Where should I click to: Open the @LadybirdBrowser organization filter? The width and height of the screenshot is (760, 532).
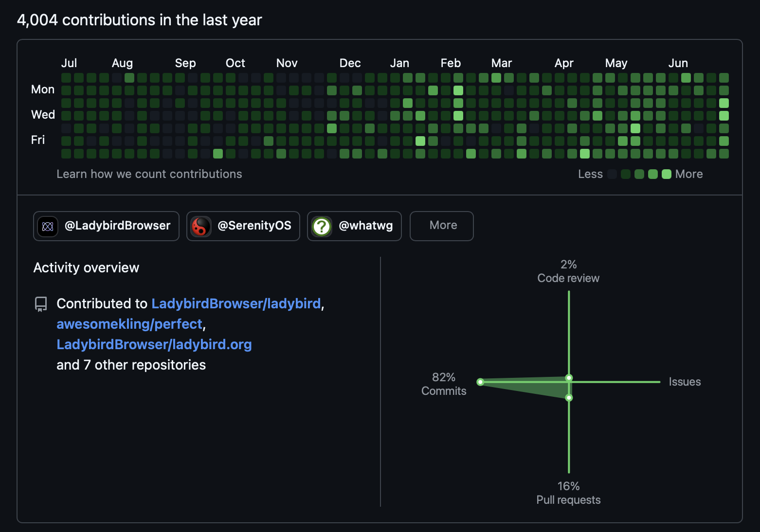point(106,226)
